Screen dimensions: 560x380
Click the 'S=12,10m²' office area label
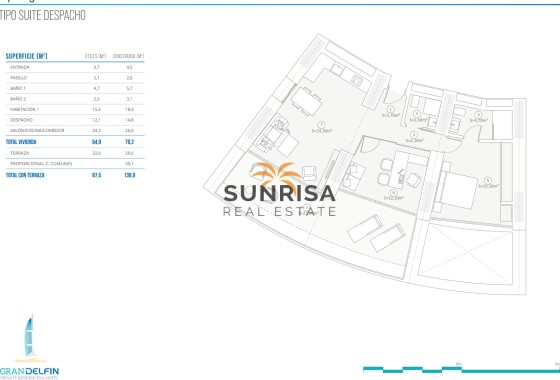394,198
